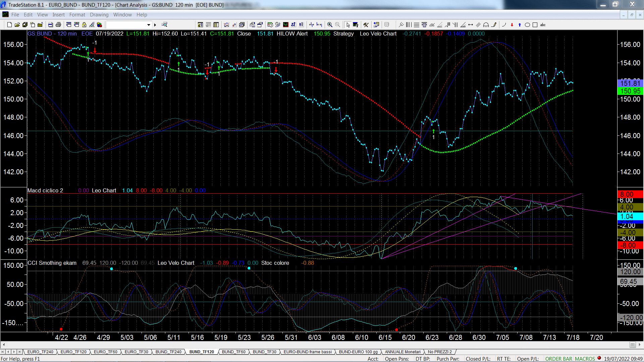644x362 pixels.
Task: Open a file with the folder icon
Action: pyautogui.click(x=17, y=25)
